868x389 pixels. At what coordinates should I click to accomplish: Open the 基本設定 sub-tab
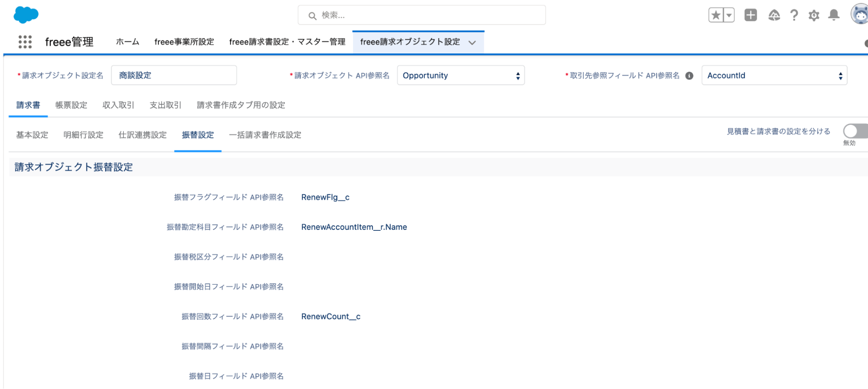click(32, 135)
